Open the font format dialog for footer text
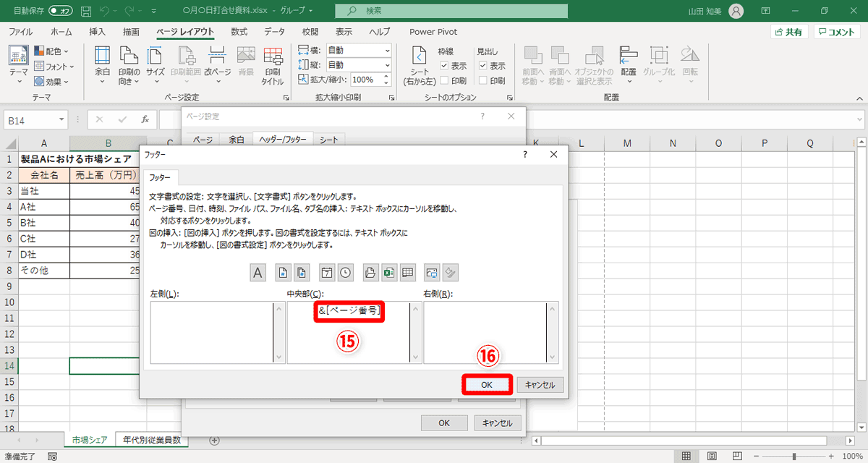Screen dimensions: 868x463 257,273
